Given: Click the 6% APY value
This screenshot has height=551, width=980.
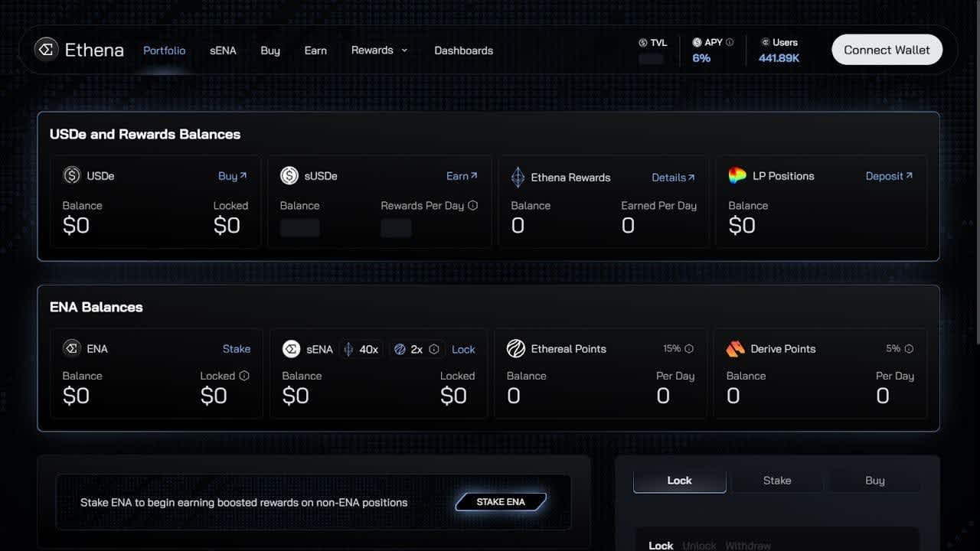Looking at the screenshot, I should click(x=701, y=58).
